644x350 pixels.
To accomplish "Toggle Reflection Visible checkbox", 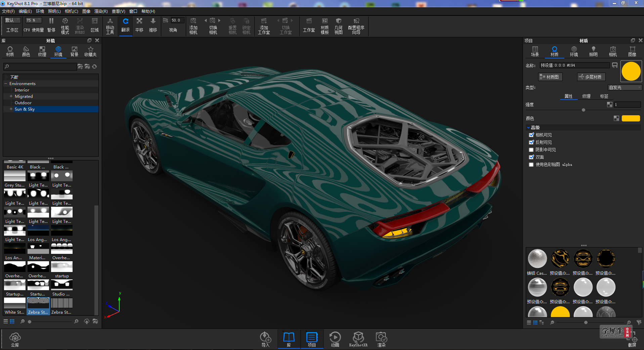I will 531,142.
